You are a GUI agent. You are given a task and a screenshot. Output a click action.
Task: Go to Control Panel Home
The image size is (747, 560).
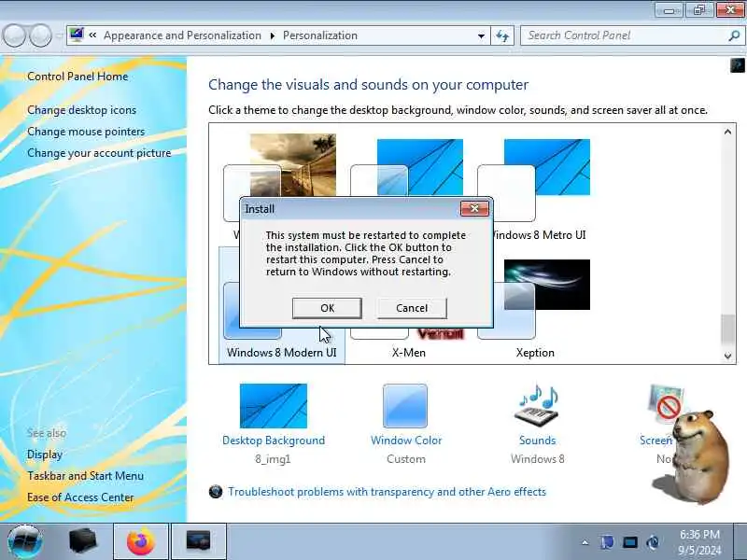(x=78, y=77)
